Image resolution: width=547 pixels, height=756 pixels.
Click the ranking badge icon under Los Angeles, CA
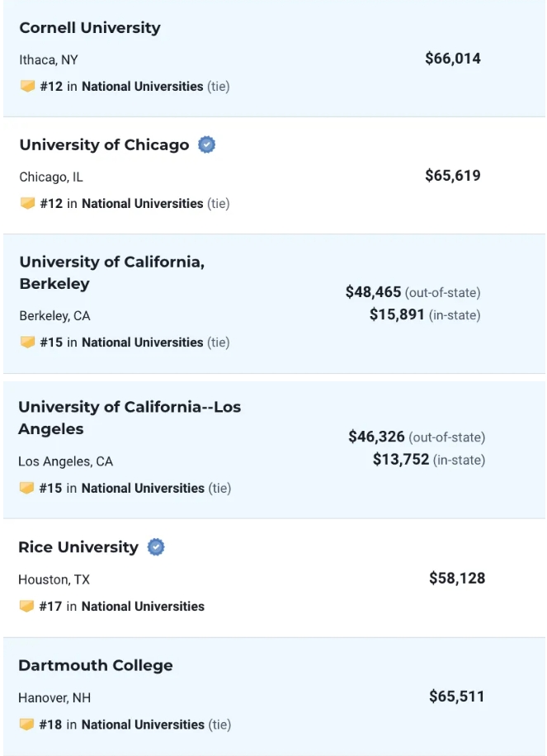point(27,488)
